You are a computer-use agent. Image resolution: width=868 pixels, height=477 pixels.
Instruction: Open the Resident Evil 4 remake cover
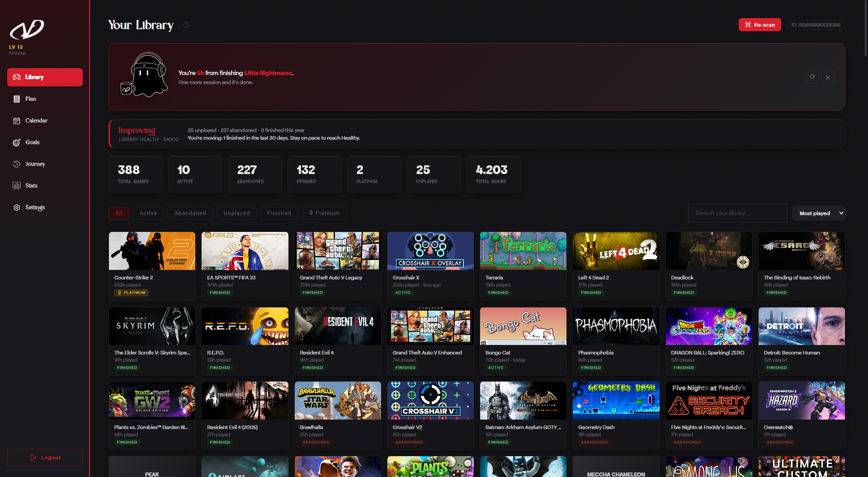click(x=338, y=326)
